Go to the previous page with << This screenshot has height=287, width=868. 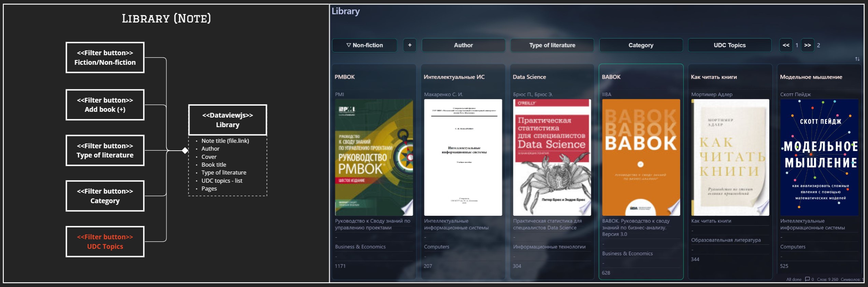786,45
